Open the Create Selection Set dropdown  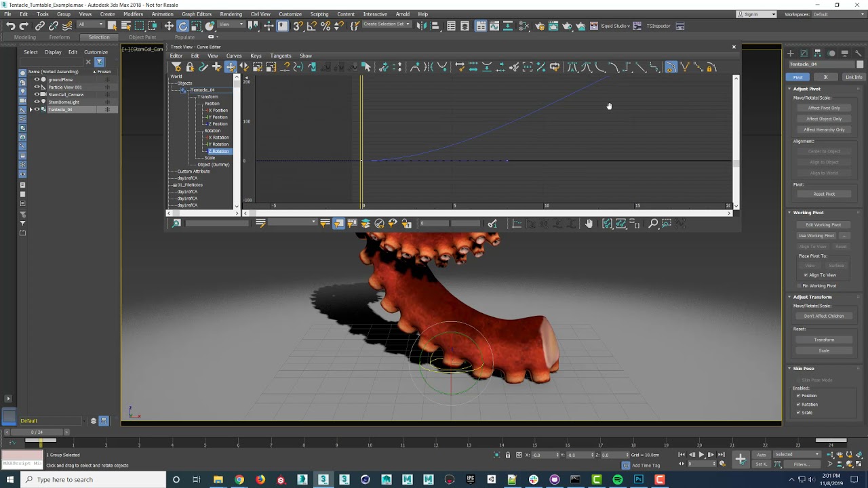point(387,24)
